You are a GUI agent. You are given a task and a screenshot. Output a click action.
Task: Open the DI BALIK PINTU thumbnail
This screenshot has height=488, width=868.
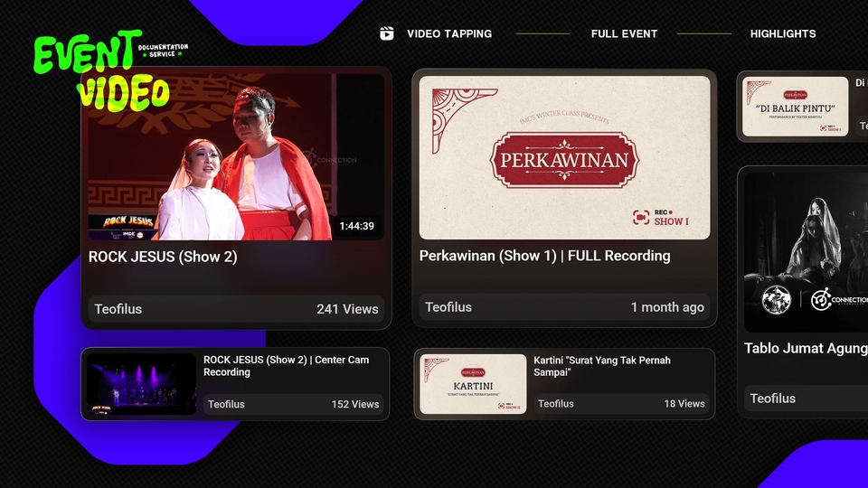(x=795, y=107)
